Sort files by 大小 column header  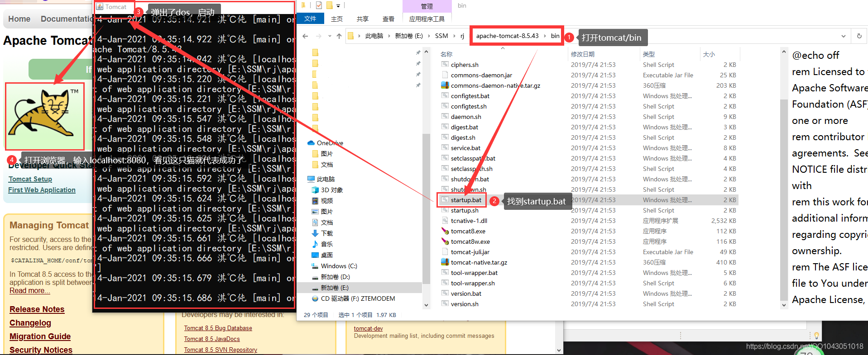[x=709, y=54]
